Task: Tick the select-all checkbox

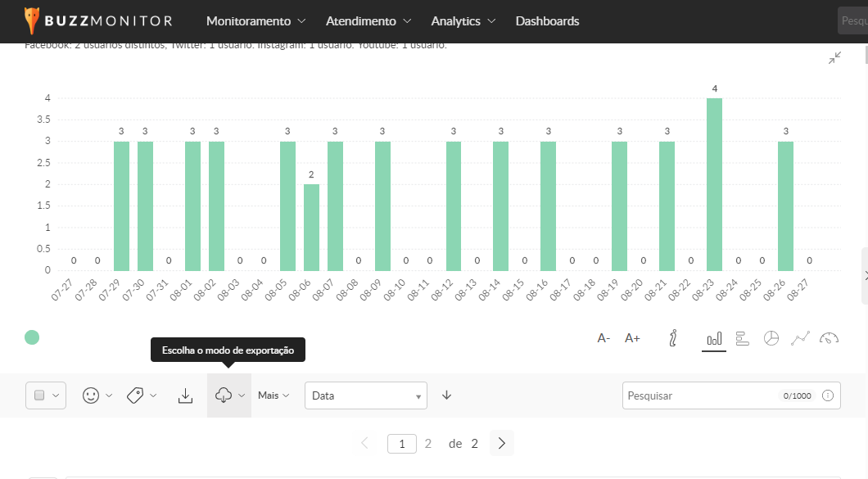Action: point(39,395)
